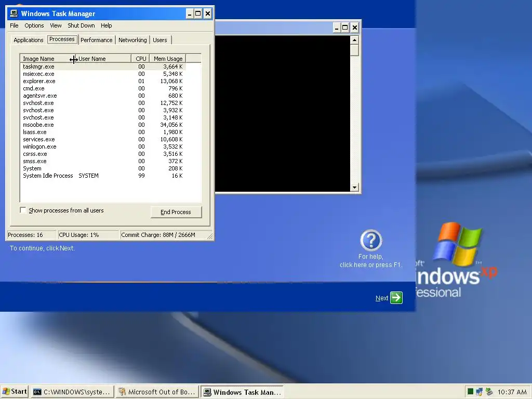532x399 pixels.
Task: Select the Processes tab
Action: click(62, 39)
